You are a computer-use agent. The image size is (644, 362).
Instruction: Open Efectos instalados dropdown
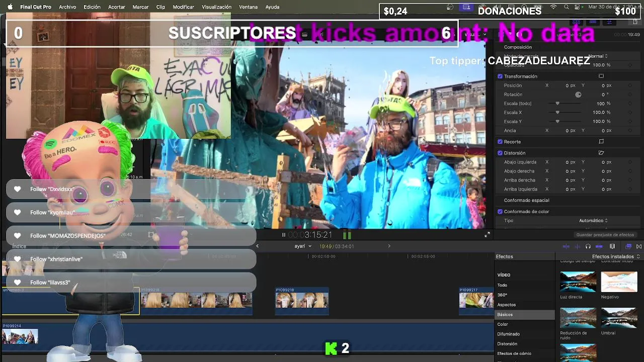click(x=616, y=256)
